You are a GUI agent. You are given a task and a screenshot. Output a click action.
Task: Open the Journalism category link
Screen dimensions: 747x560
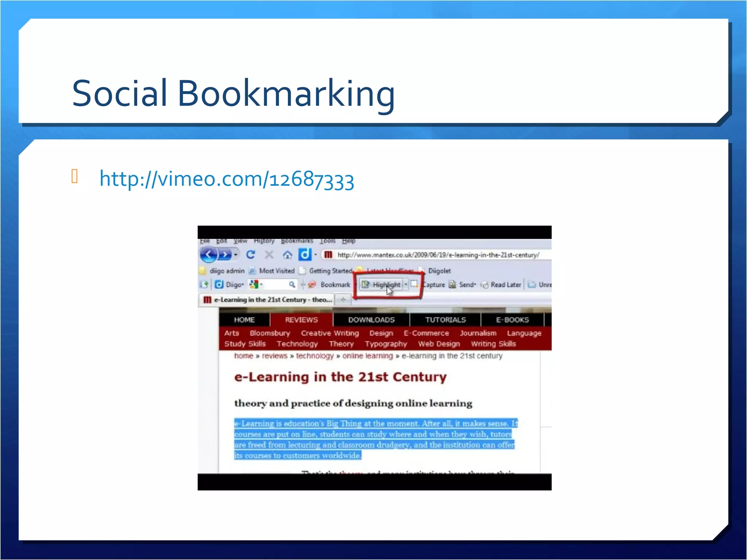pos(478,333)
